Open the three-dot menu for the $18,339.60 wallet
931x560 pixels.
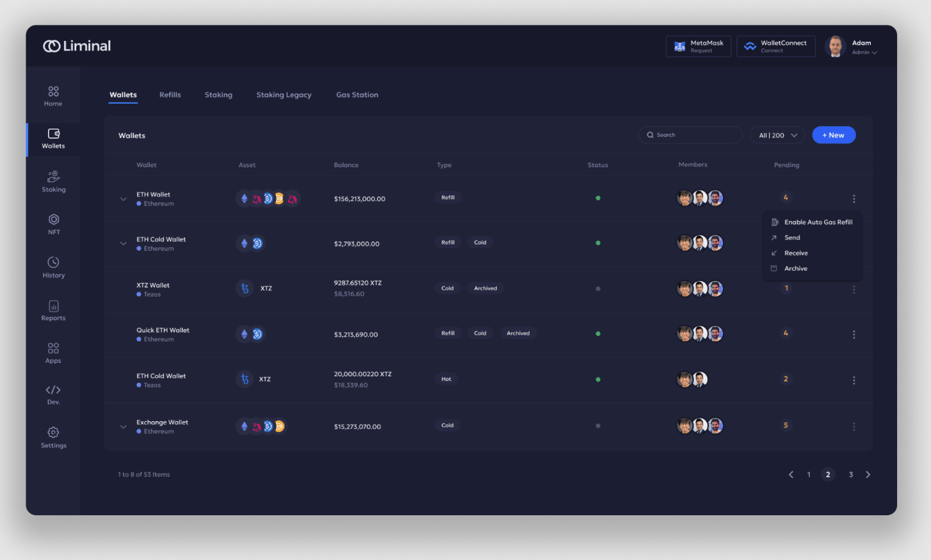click(x=854, y=380)
